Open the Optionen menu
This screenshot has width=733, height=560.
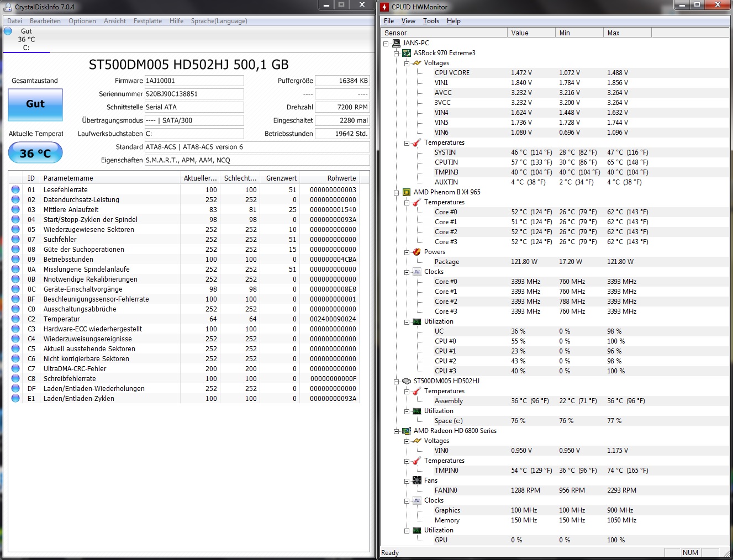[82, 21]
